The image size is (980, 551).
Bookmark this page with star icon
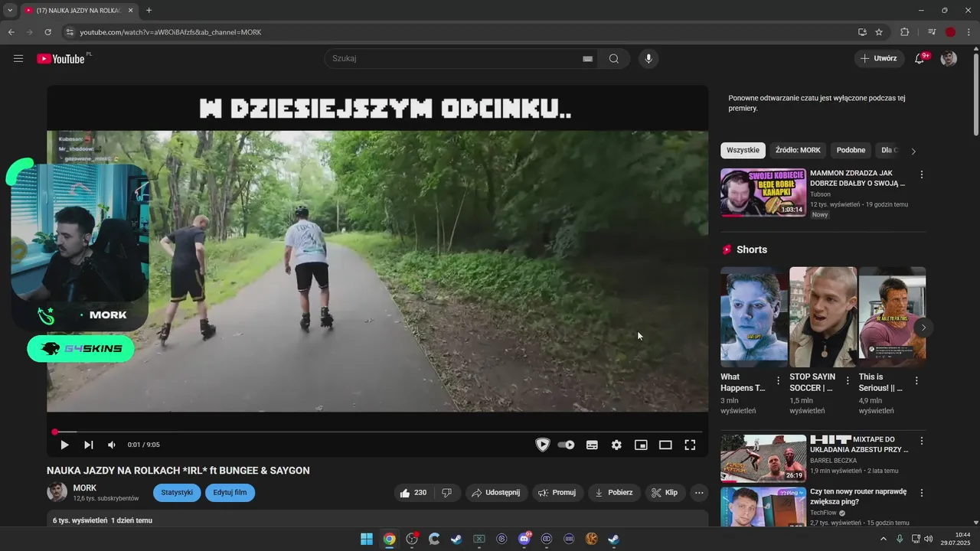[879, 32]
